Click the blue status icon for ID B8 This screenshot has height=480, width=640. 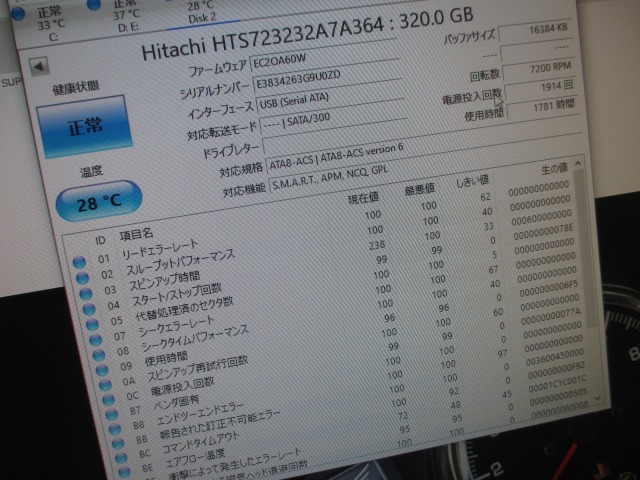tap(115, 429)
